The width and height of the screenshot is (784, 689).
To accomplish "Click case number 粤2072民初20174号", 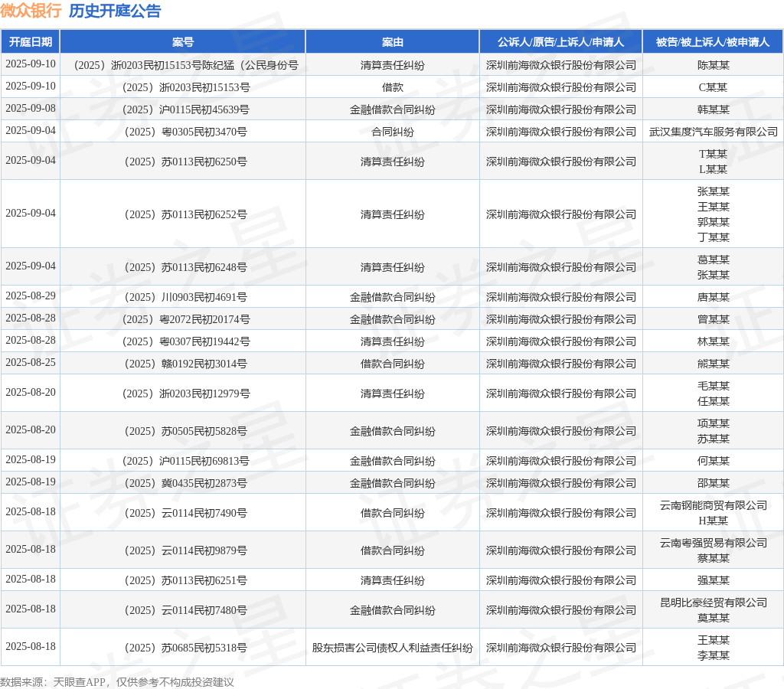I will point(186,319).
